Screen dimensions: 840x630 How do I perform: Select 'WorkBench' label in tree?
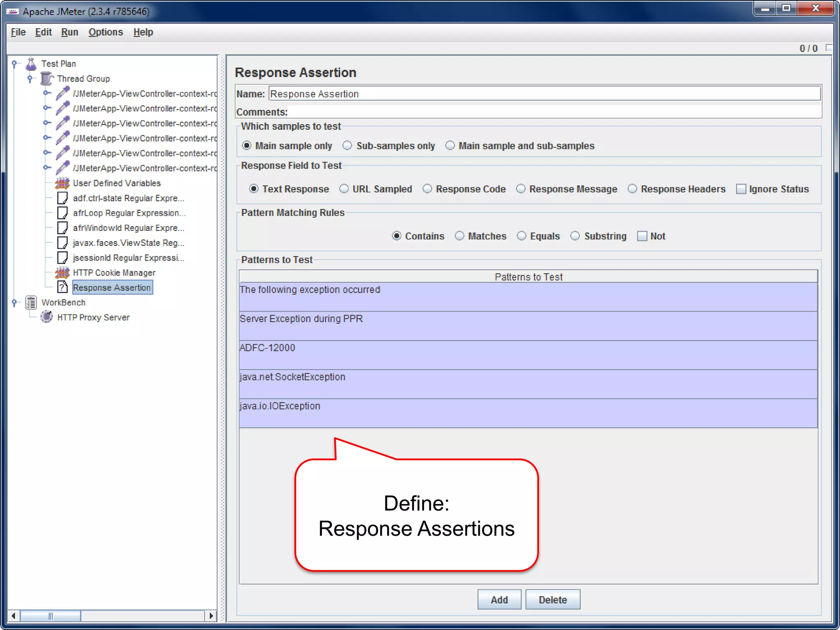[63, 303]
